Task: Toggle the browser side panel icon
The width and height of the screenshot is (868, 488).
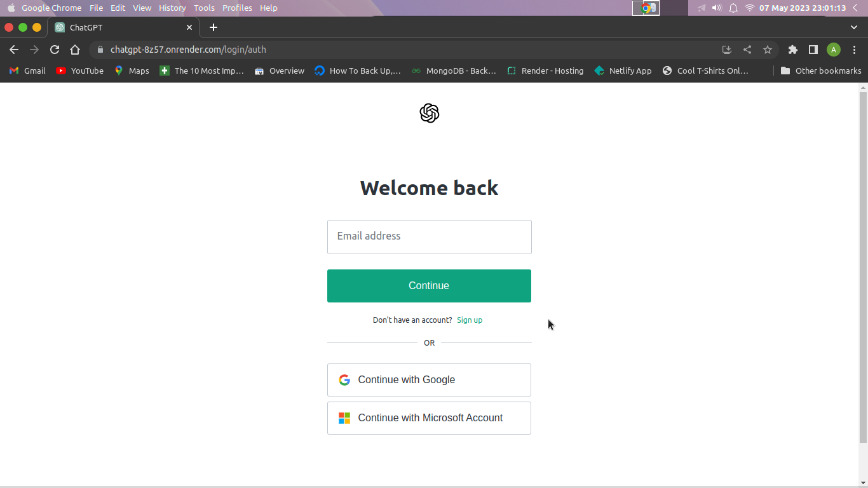Action: [813, 50]
